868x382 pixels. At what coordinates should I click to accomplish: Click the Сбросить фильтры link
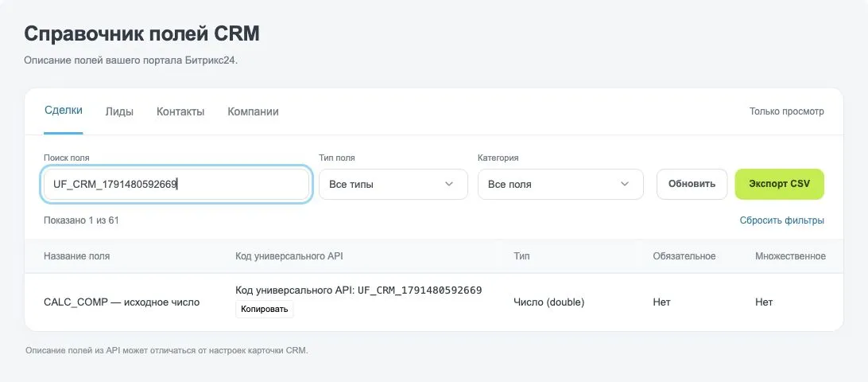pos(781,220)
